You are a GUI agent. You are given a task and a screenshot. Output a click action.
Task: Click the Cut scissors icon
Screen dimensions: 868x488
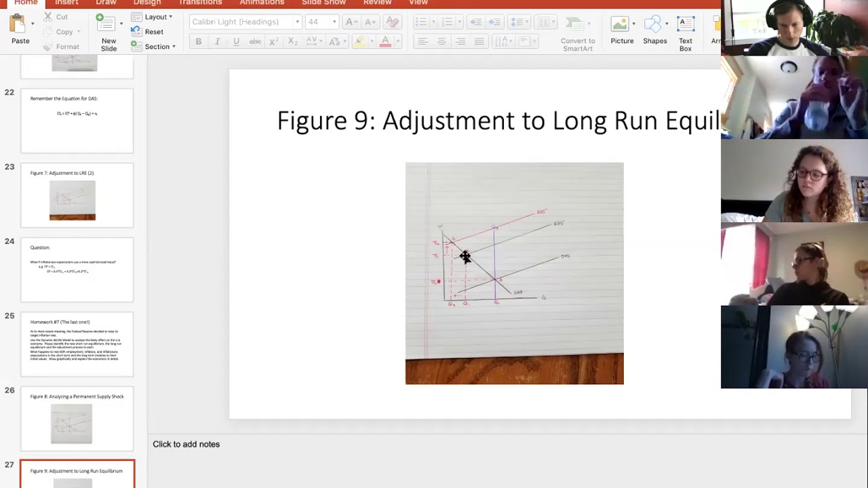pos(47,16)
